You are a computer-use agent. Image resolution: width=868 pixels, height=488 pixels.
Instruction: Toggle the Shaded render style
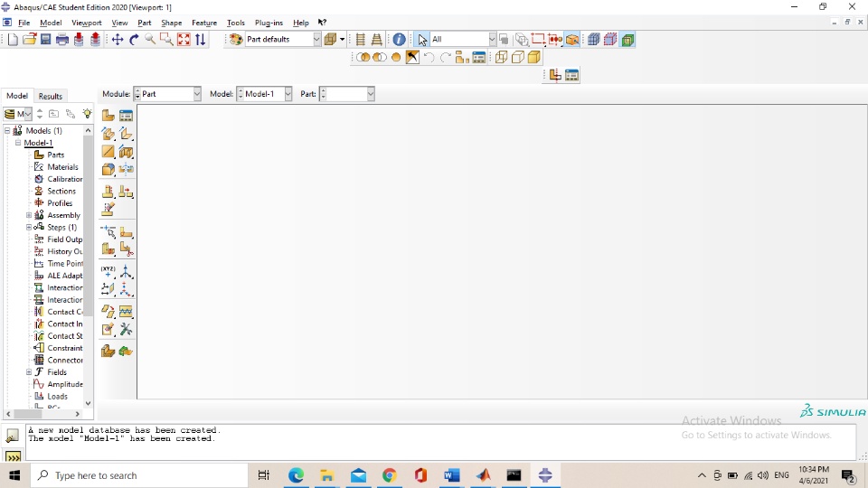click(534, 58)
